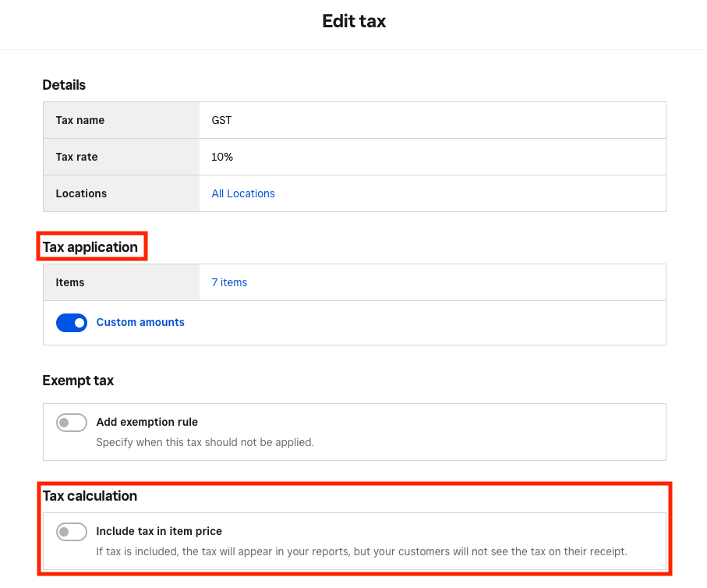Click the Exempt tax section heading

(x=78, y=381)
